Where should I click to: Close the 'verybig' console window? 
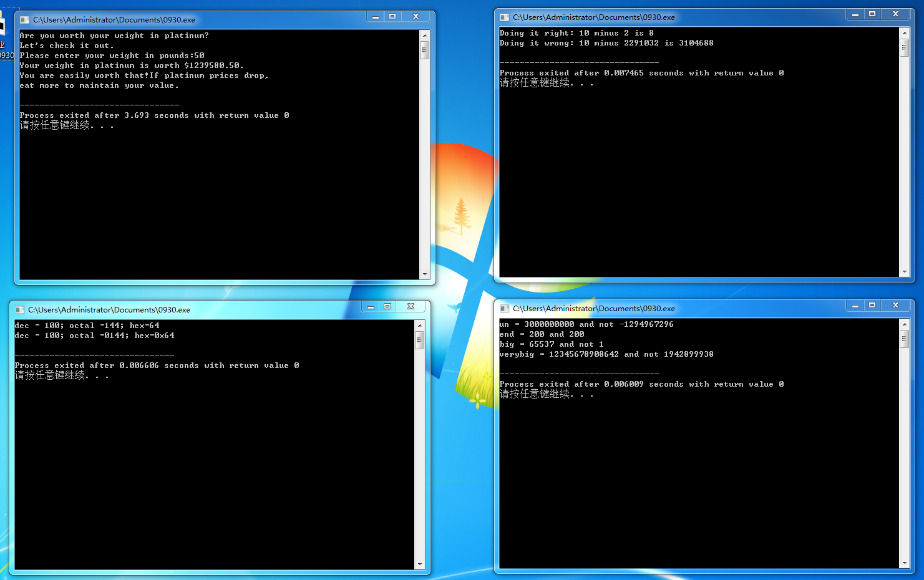(x=896, y=306)
